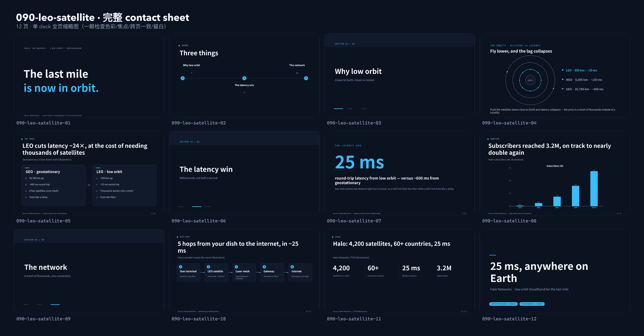The image size is (644, 336).
Task: Click the '090-leo-satellite-10' caption
Action: (x=199, y=319)
